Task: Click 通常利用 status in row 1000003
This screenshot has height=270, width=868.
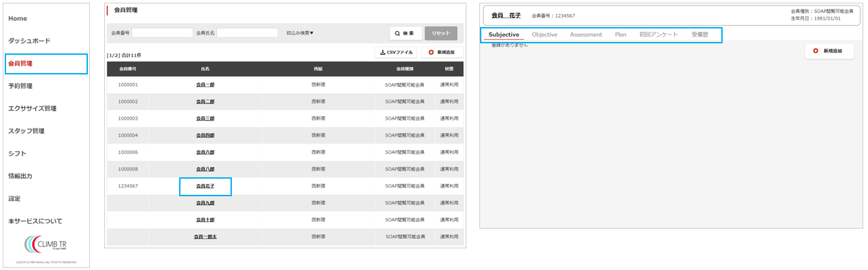Action: pos(449,118)
